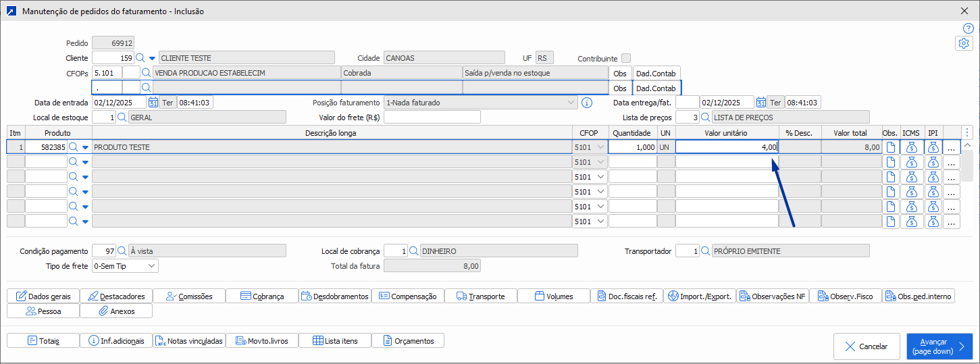
Task: Click the Posição faturamento info icon
Action: click(x=587, y=103)
